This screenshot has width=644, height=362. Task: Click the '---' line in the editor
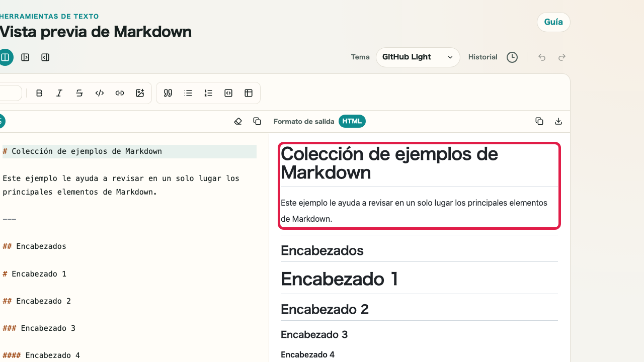[x=10, y=219]
